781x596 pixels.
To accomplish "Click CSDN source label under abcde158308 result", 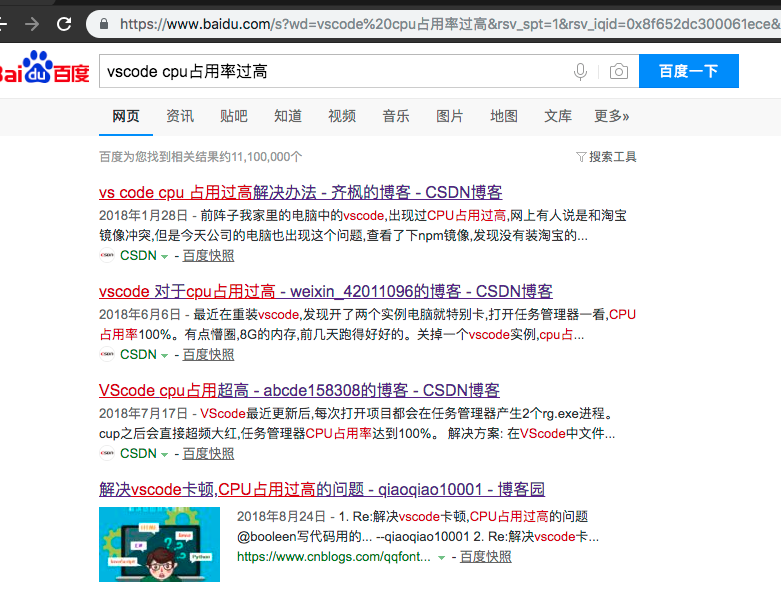I will coord(138,454).
